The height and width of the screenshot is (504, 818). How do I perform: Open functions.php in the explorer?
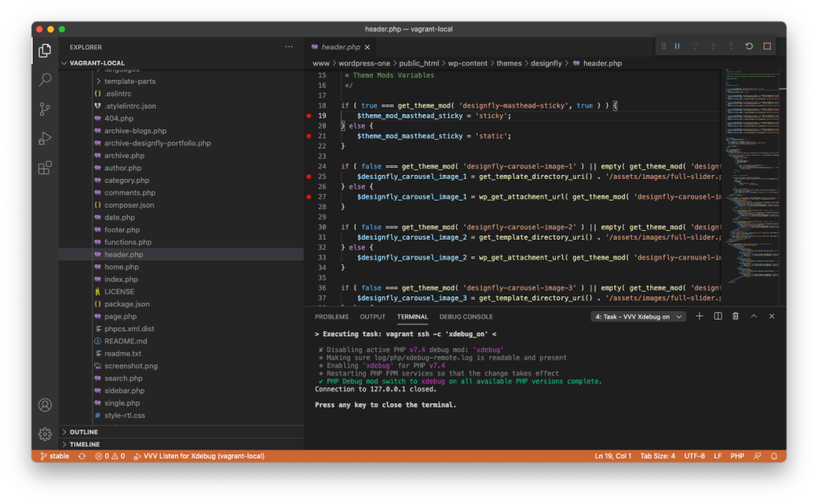127,242
